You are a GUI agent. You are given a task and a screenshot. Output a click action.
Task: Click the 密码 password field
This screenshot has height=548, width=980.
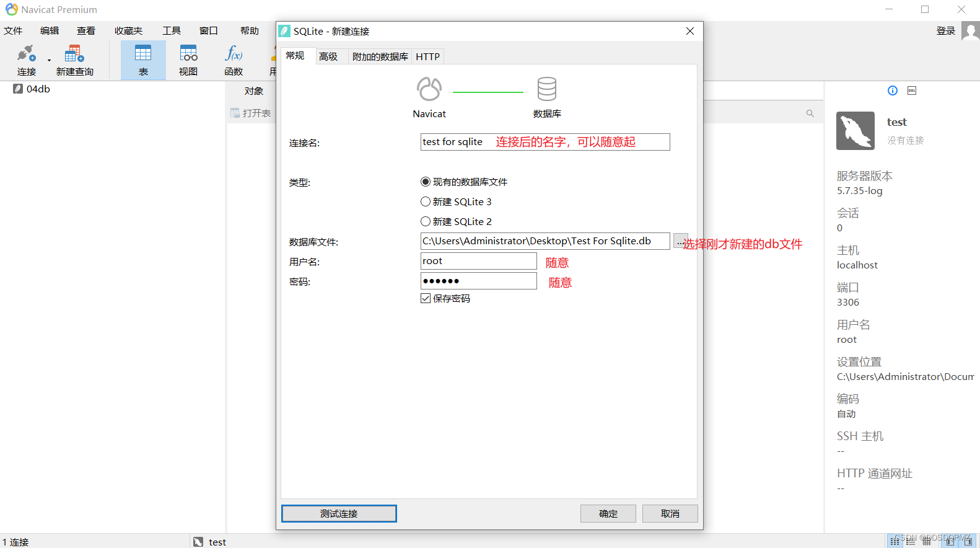479,281
